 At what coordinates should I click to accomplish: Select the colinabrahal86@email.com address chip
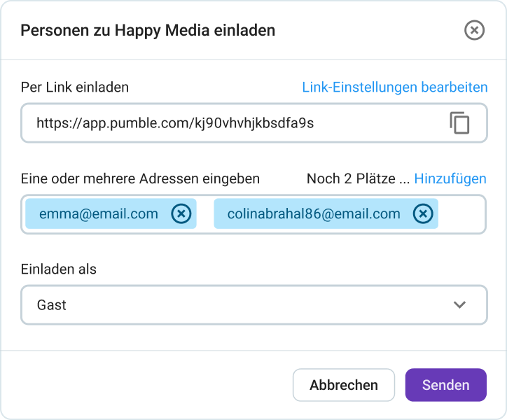click(x=314, y=214)
